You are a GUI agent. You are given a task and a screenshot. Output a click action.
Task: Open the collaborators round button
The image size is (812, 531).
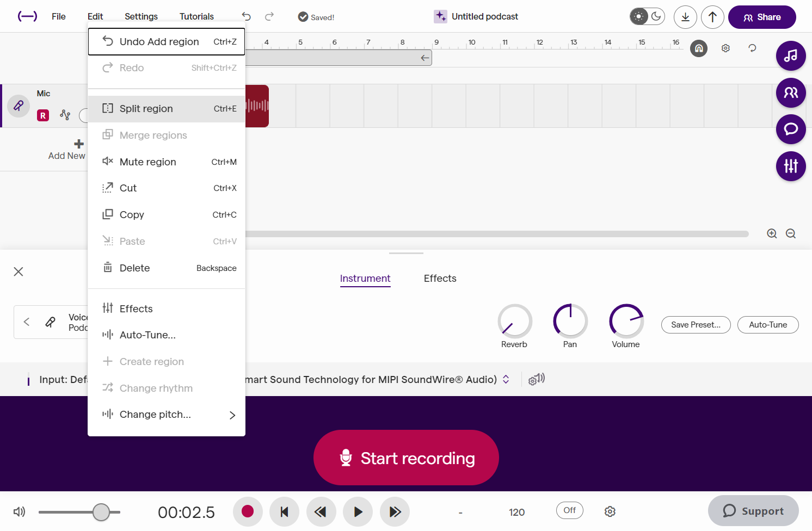pos(791,92)
